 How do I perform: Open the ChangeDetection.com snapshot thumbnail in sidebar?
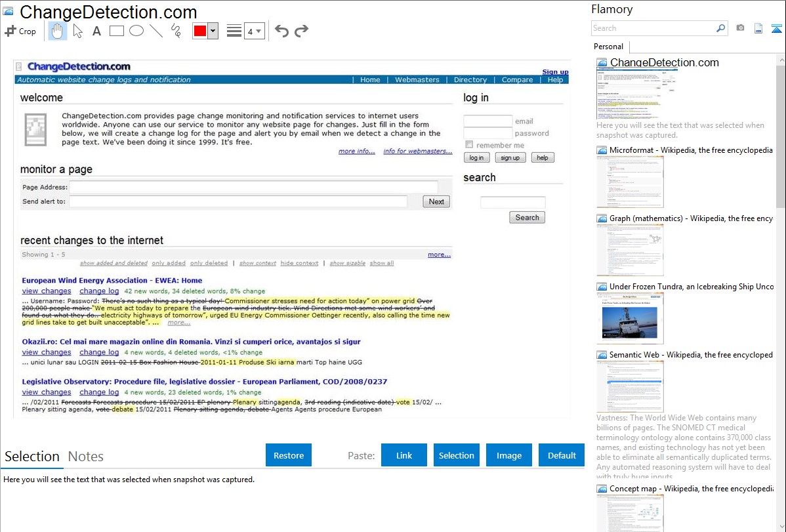[636, 93]
